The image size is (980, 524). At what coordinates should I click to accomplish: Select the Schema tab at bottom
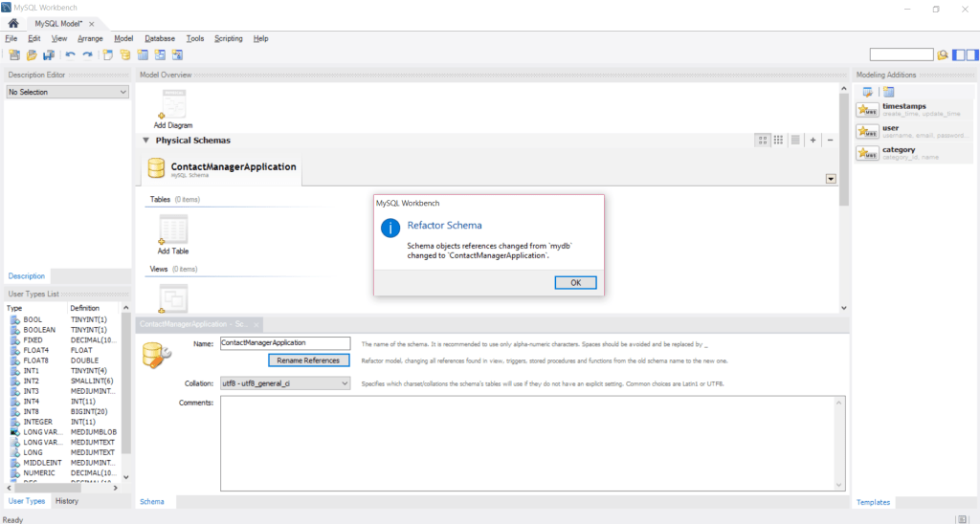152,501
